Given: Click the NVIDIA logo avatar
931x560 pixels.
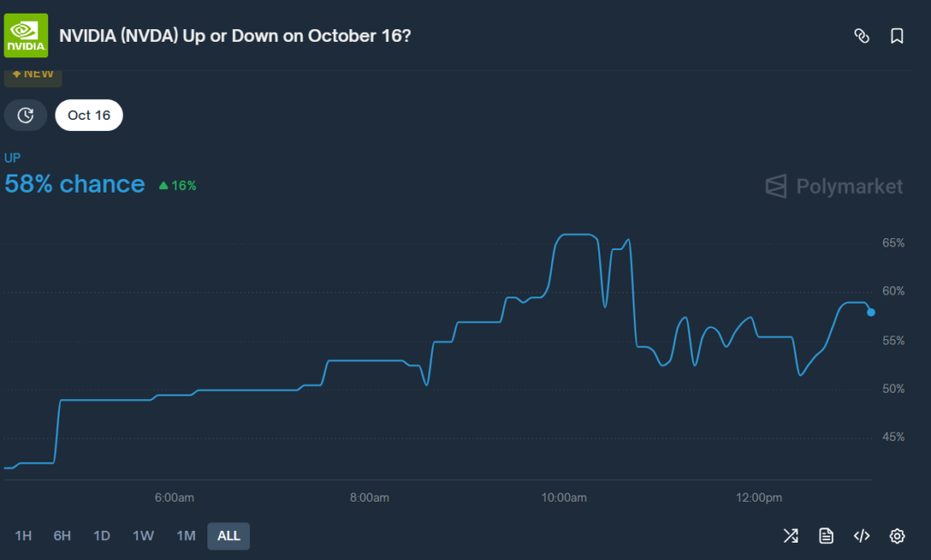Looking at the screenshot, I should pos(25,35).
